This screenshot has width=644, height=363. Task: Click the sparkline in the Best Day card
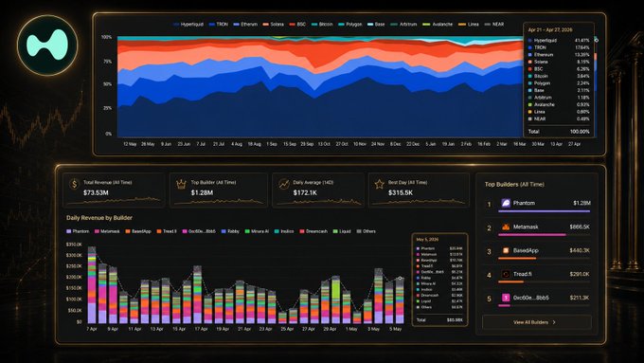tap(419, 201)
